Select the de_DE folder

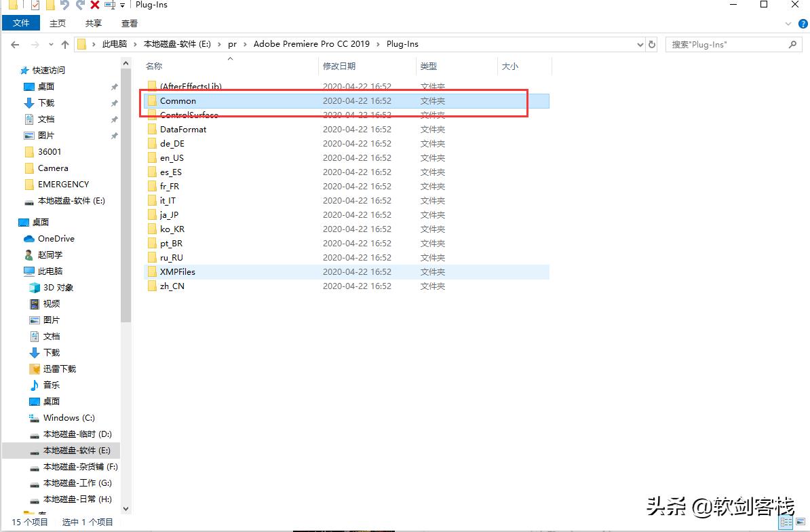click(346, 144)
